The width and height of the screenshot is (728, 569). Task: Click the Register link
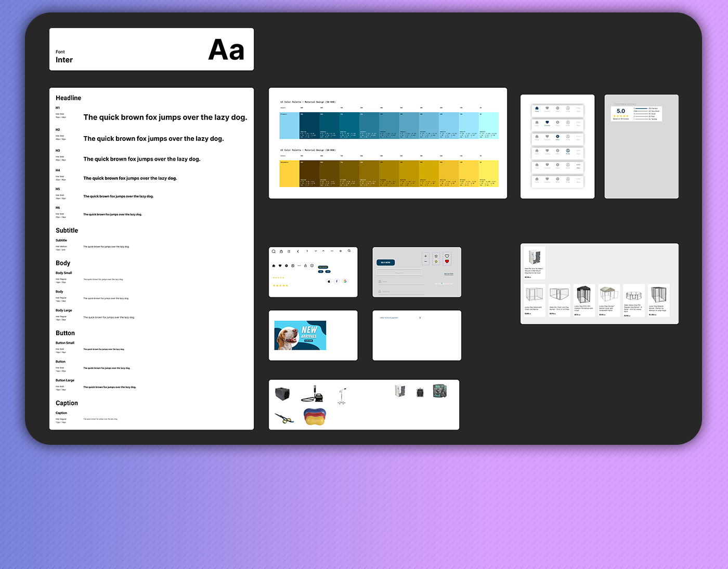pyautogui.click(x=448, y=274)
